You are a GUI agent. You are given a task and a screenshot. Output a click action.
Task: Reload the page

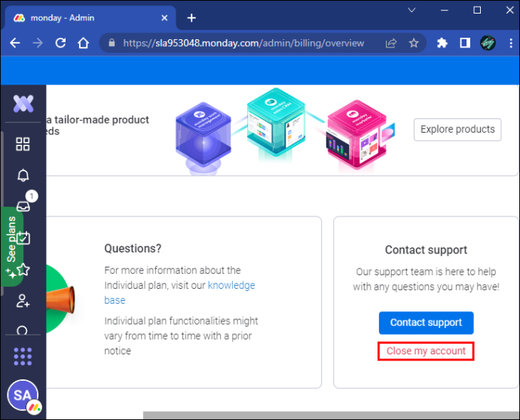click(x=60, y=43)
